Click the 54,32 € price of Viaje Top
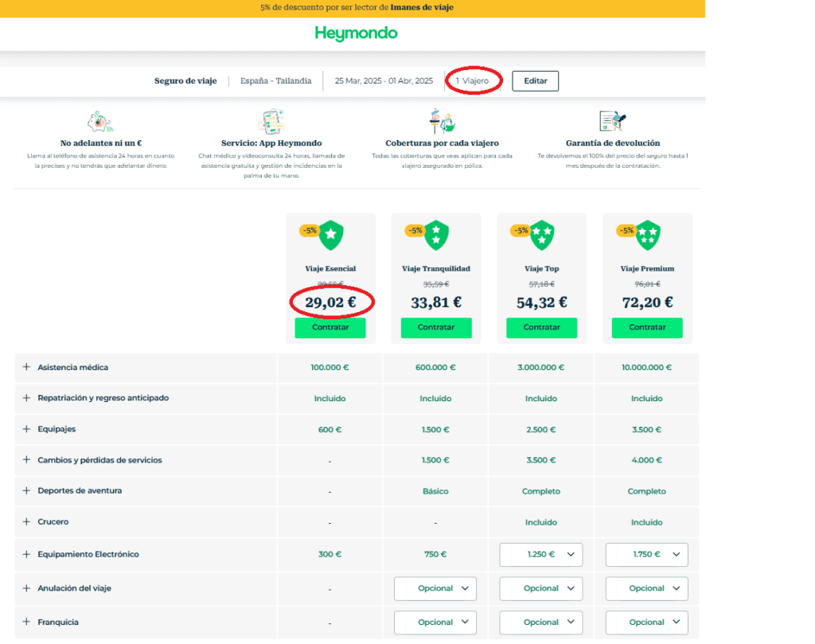Image resolution: width=815 pixels, height=644 pixels. click(x=541, y=302)
